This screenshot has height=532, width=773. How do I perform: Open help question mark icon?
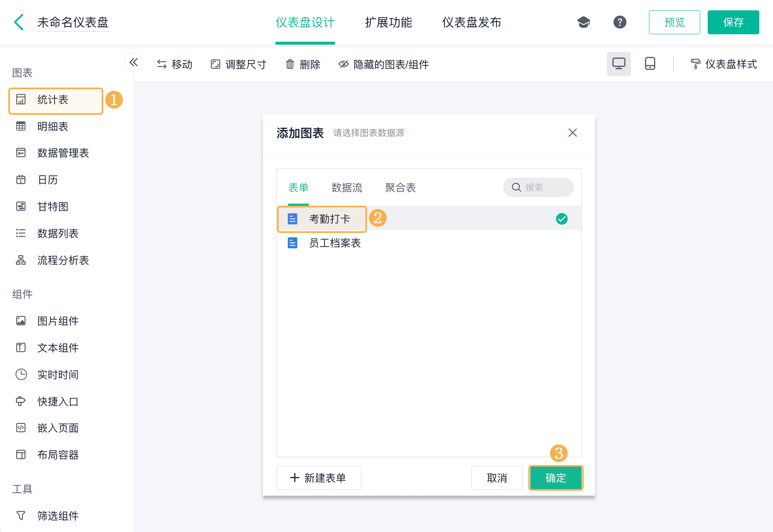620,22
